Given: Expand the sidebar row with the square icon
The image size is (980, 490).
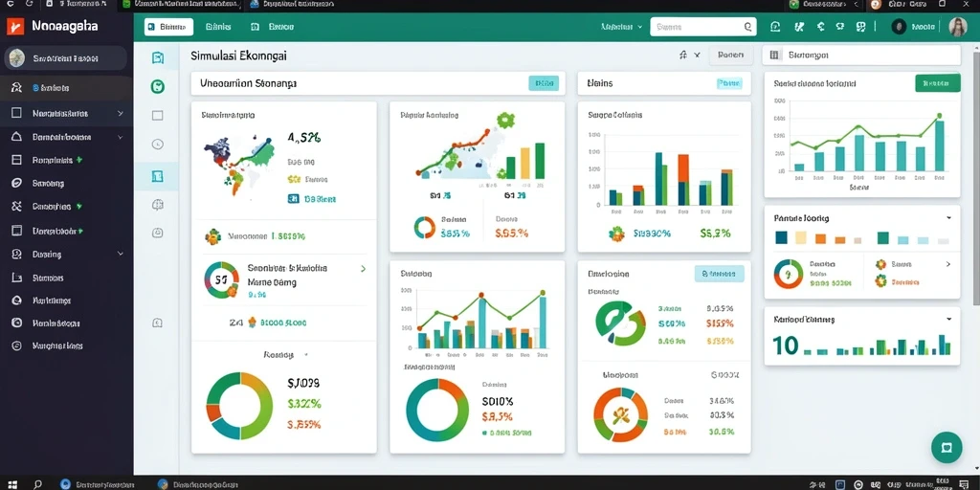Looking at the screenshot, I should [120, 114].
